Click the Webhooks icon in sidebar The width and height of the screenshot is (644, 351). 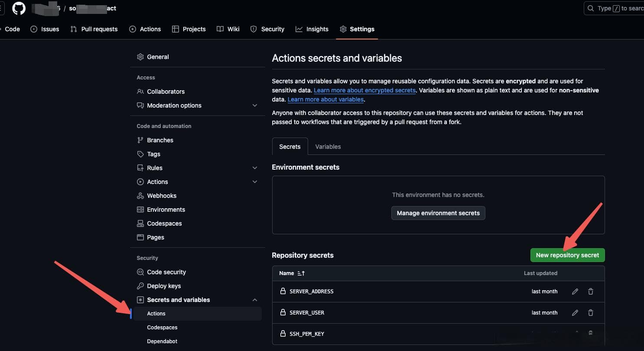(140, 196)
